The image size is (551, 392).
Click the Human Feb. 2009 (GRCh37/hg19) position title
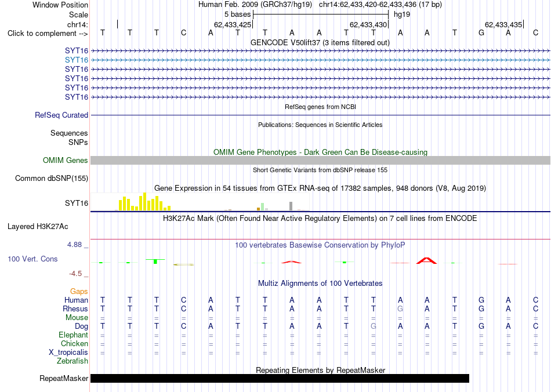click(x=255, y=5)
